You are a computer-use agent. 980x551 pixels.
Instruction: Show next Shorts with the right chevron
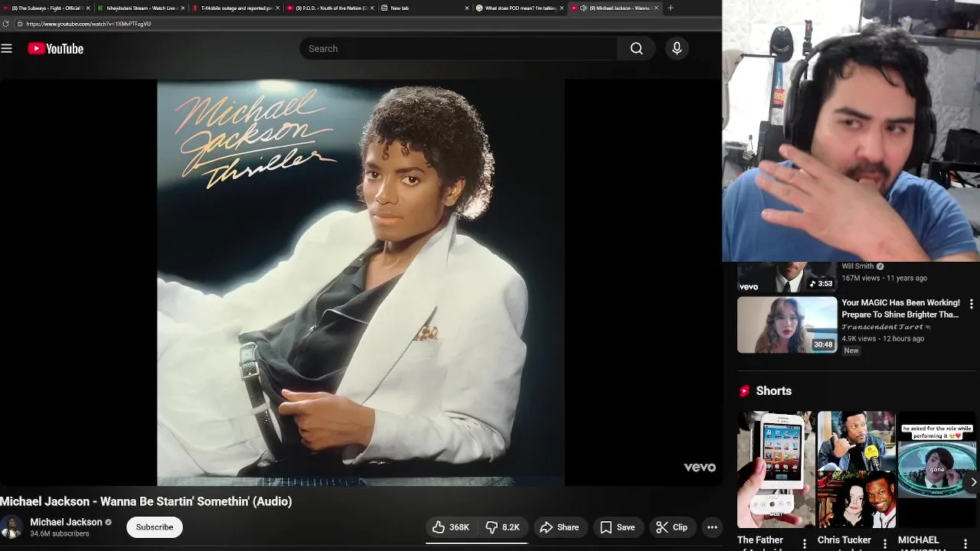coord(973,482)
